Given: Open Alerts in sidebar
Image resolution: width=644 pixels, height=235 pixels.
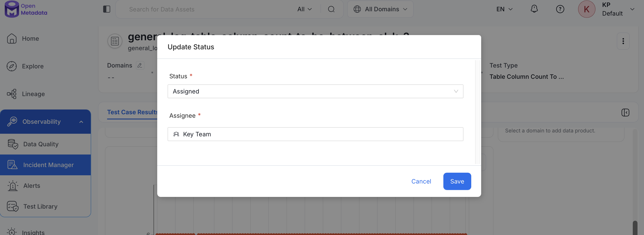Looking at the screenshot, I should coord(46,186).
